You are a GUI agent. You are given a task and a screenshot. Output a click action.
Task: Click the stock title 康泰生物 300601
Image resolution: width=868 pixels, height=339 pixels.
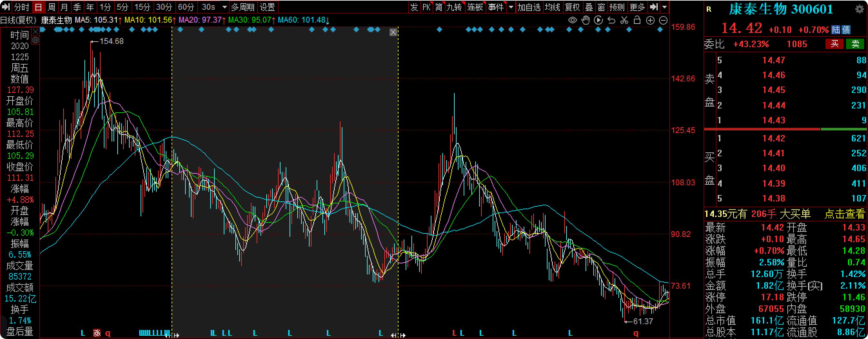781,9
